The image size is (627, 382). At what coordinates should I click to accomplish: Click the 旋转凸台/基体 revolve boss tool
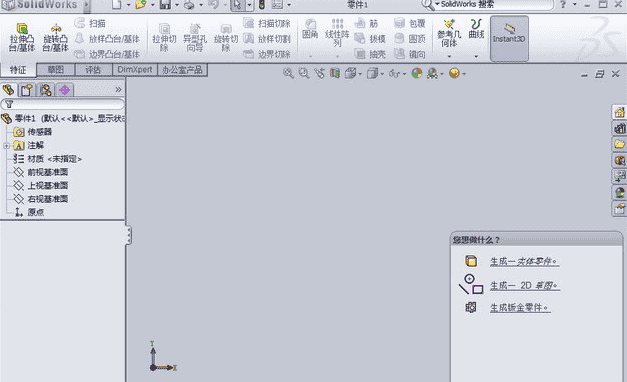(55, 38)
